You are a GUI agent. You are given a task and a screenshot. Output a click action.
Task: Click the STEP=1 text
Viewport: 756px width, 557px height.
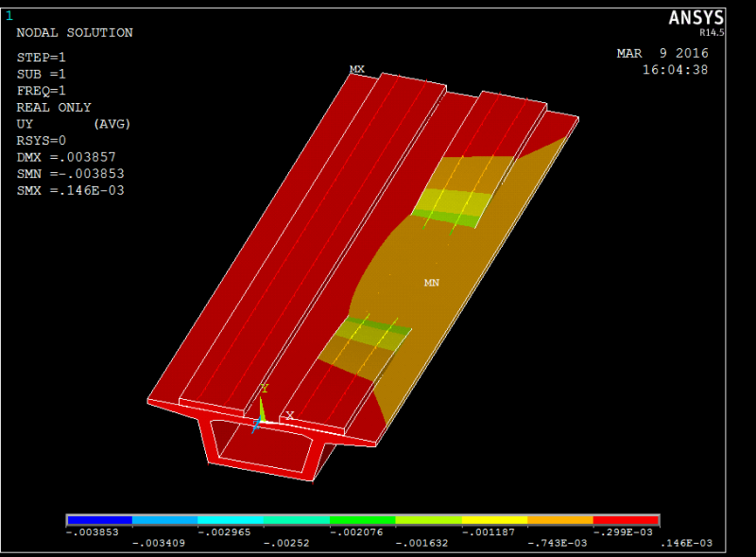pyautogui.click(x=41, y=58)
